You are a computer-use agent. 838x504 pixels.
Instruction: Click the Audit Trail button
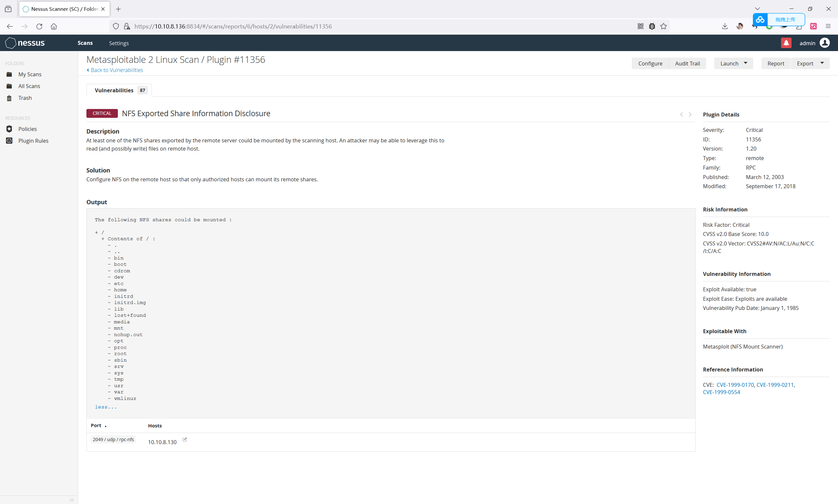coord(687,63)
